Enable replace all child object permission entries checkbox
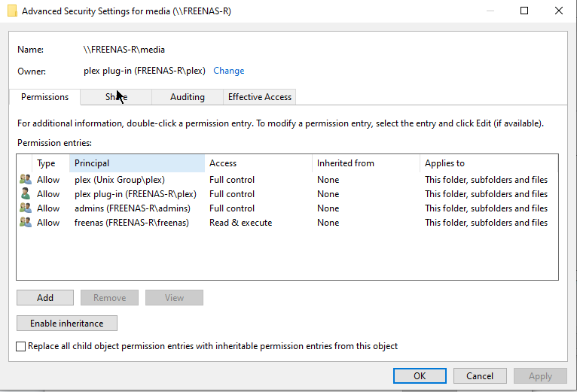Image resolution: width=577 pixels, height=392 pixels. pos(21,346)
